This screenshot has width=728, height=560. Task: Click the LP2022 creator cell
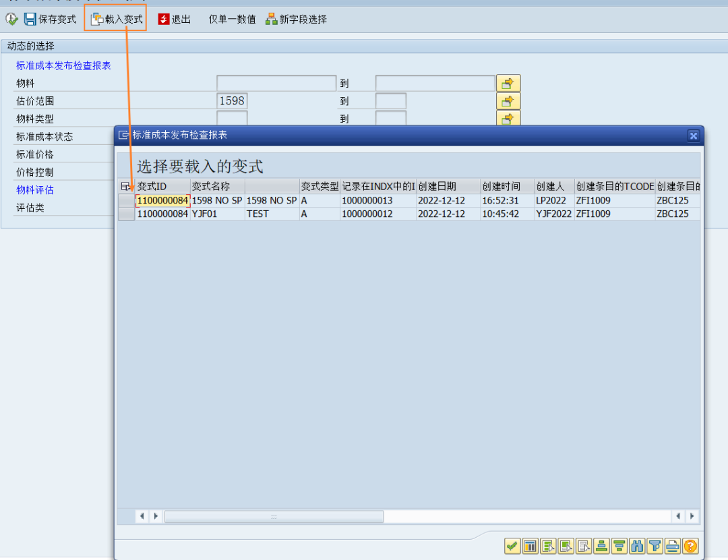tap(554, 201)
